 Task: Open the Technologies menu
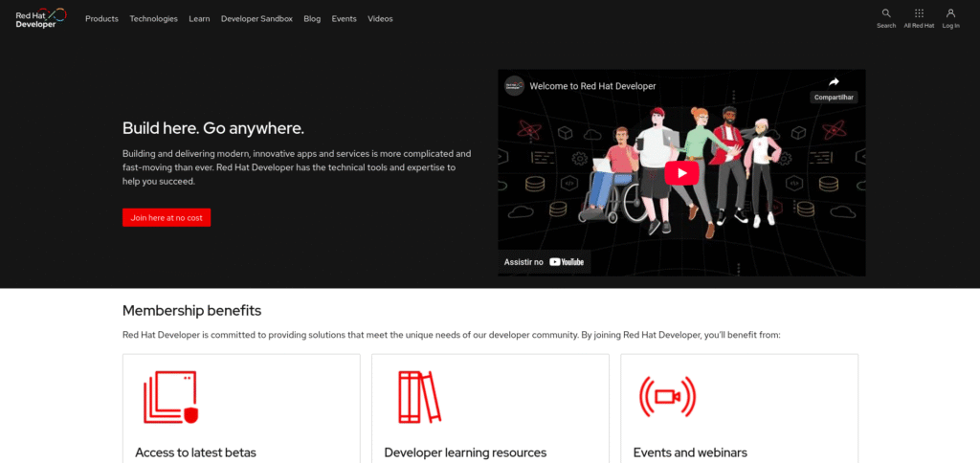154,19
